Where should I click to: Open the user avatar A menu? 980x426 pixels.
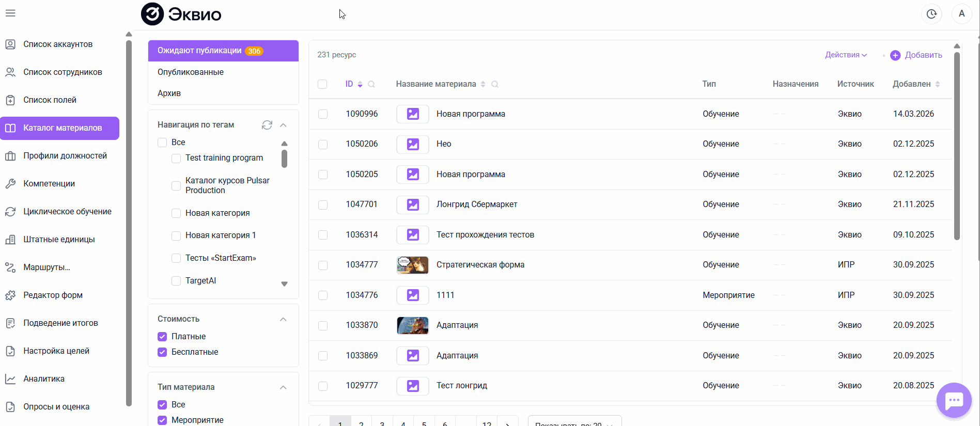coord(962,14)
